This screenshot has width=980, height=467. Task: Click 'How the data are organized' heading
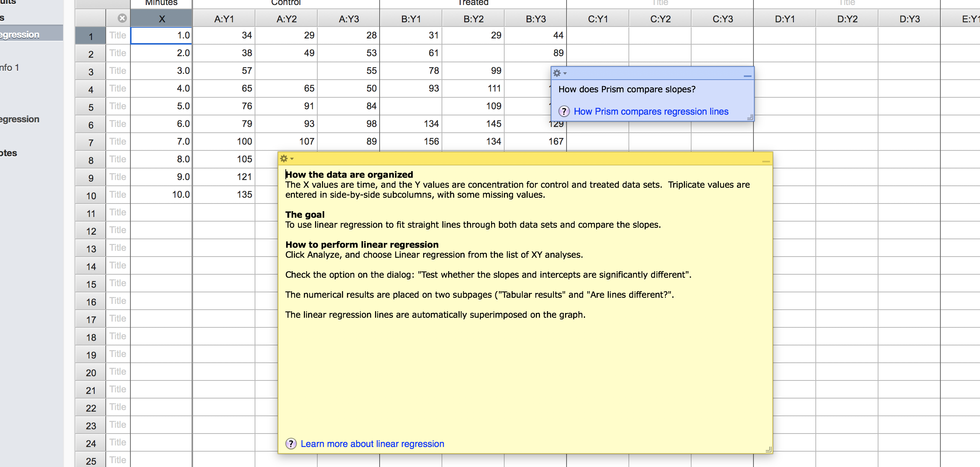pos(349,175)
